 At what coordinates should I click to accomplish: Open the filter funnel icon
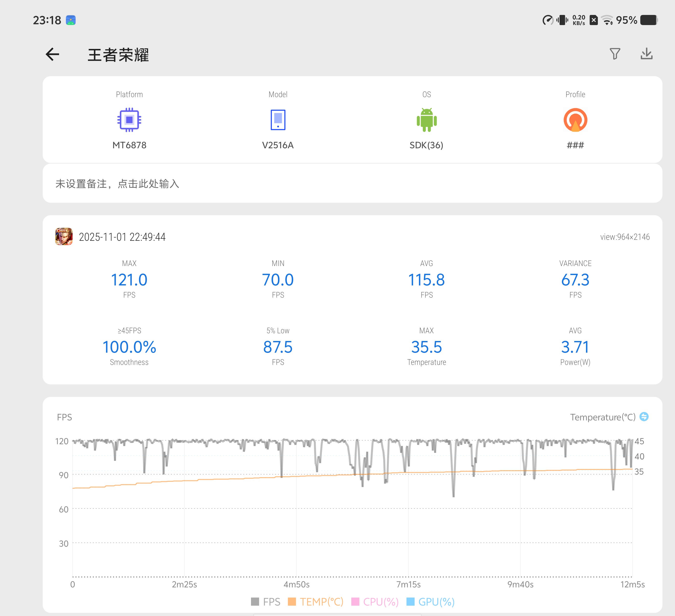(x=615, y=54)
